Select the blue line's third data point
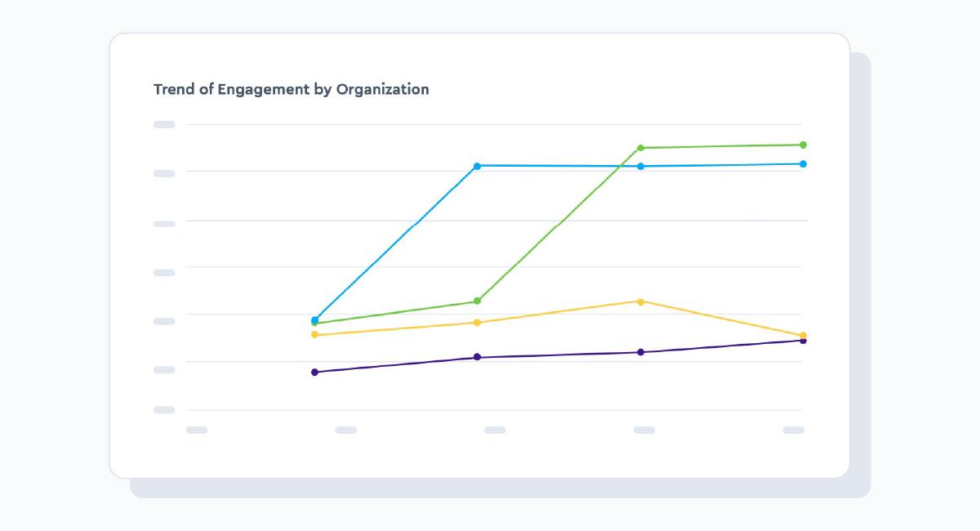The image size is (980, 531). tap(640, 167)
